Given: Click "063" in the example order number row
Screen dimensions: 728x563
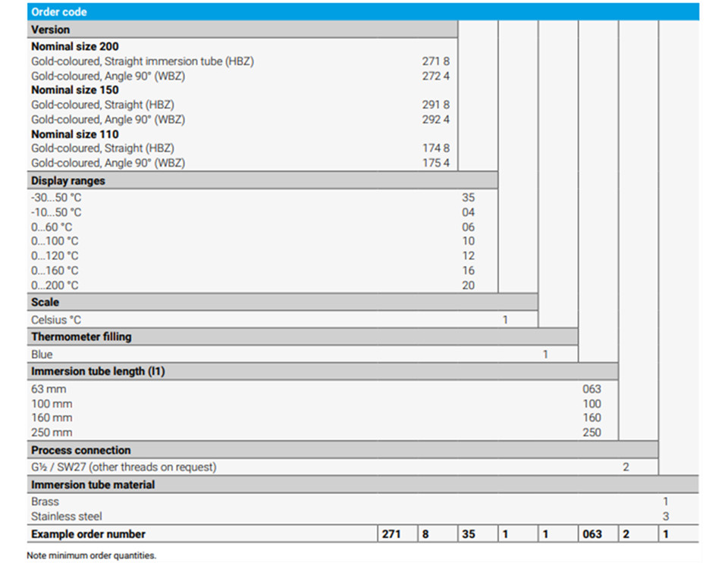Looking at the screenshot, I should tap(592, 534).
